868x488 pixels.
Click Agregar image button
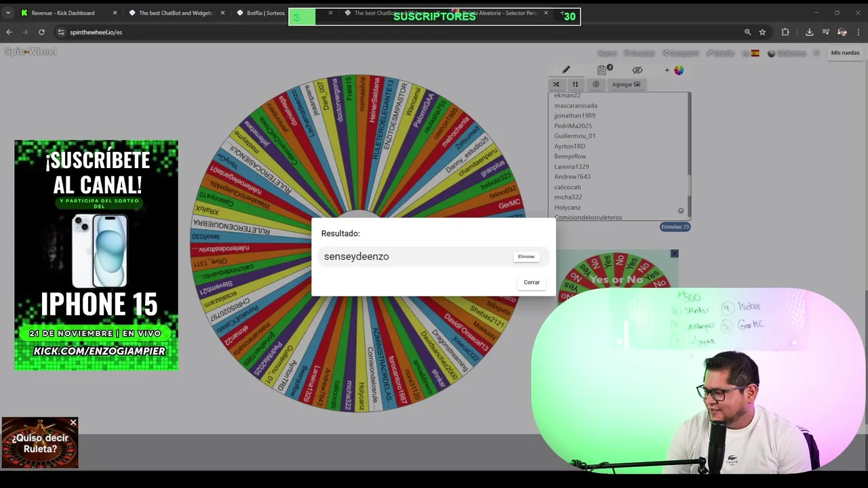pos(626,84)
